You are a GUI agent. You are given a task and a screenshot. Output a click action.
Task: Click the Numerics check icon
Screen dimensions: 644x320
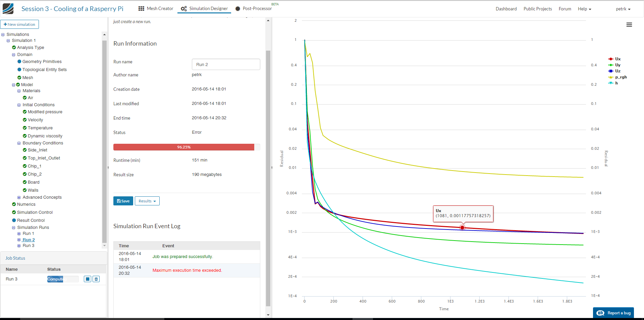point(14,204)
